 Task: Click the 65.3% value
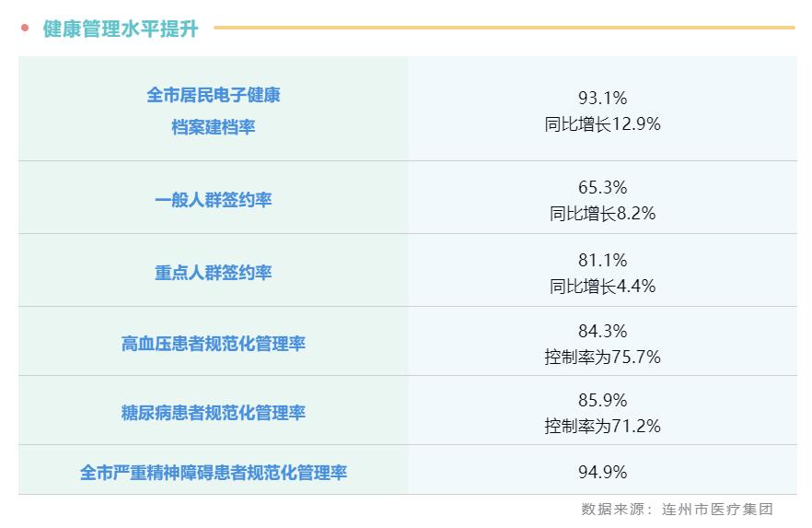602,188
